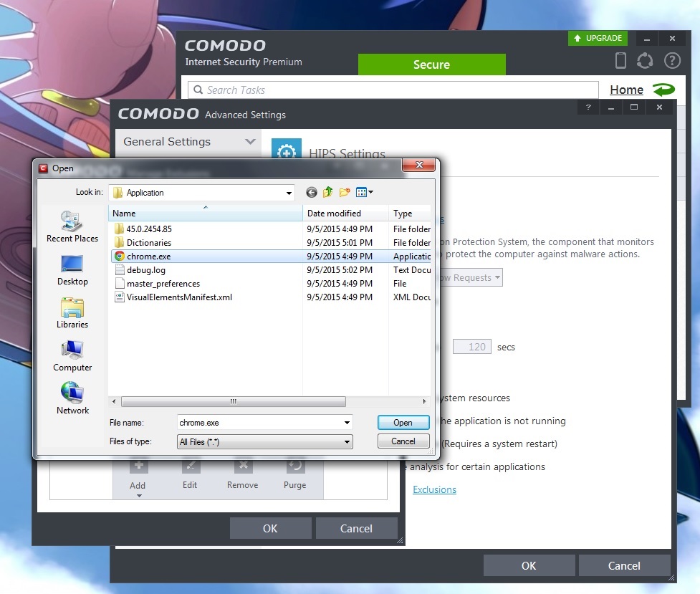Image resolution: width=700 pixels, height=594 pixels.
Task: Select debug.log file
Action: pos(272,270)
